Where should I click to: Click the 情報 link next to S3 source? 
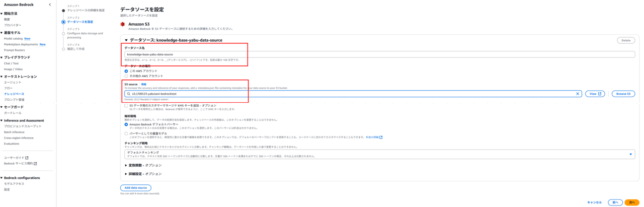point(143,84)
